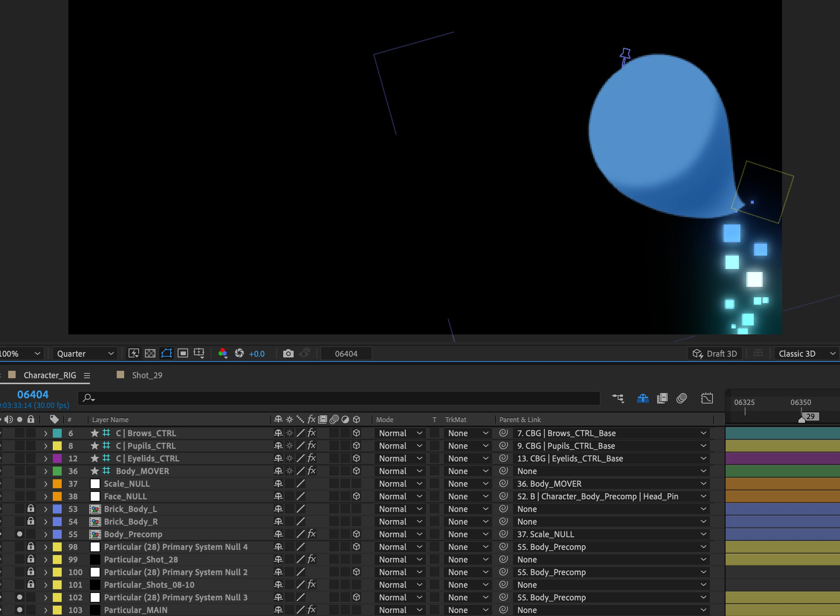Image resolution: width=840 pixels, height=616 pixels.
Task: Open the Graph Editor icon
Action: pyautogui.click(x=707, y=398)
